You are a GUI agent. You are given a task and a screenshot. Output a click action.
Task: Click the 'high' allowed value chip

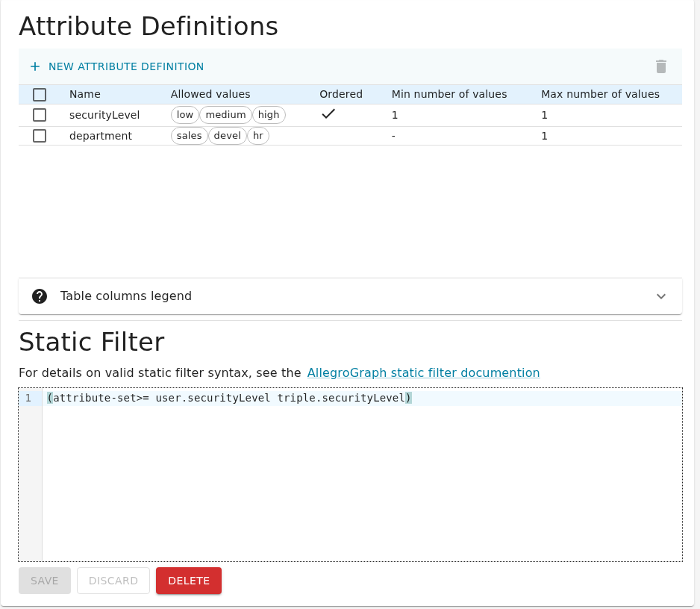pyautogui.click(x=269, y=115)
